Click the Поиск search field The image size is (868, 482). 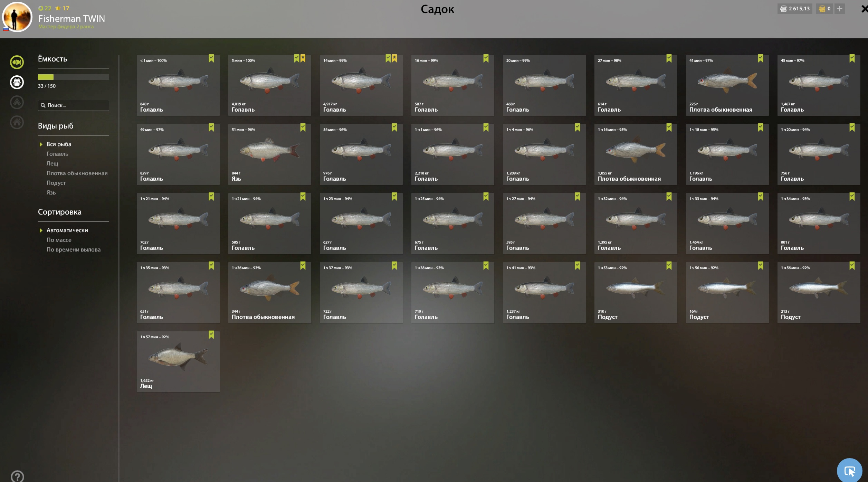74,105
